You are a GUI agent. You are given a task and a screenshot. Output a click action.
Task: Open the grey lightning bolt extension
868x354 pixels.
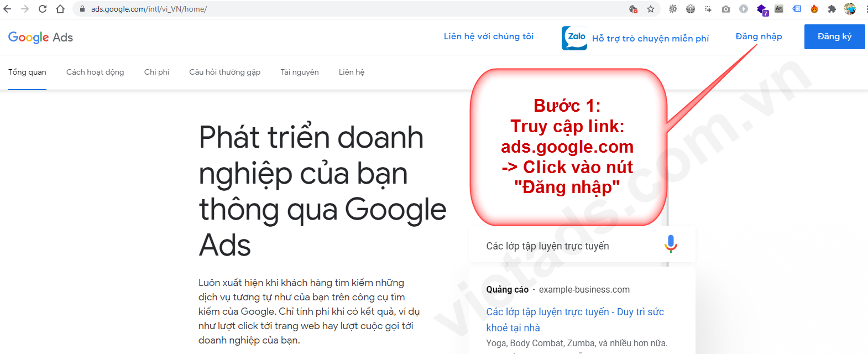tap(744, 9)
